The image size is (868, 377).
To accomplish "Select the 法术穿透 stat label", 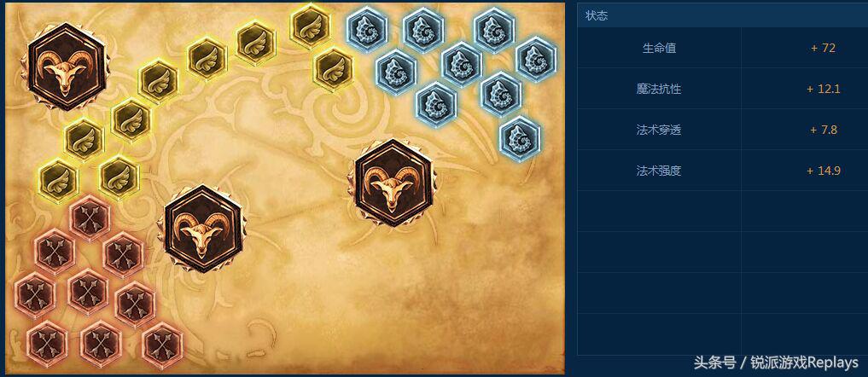I will [x=659, y=130].
